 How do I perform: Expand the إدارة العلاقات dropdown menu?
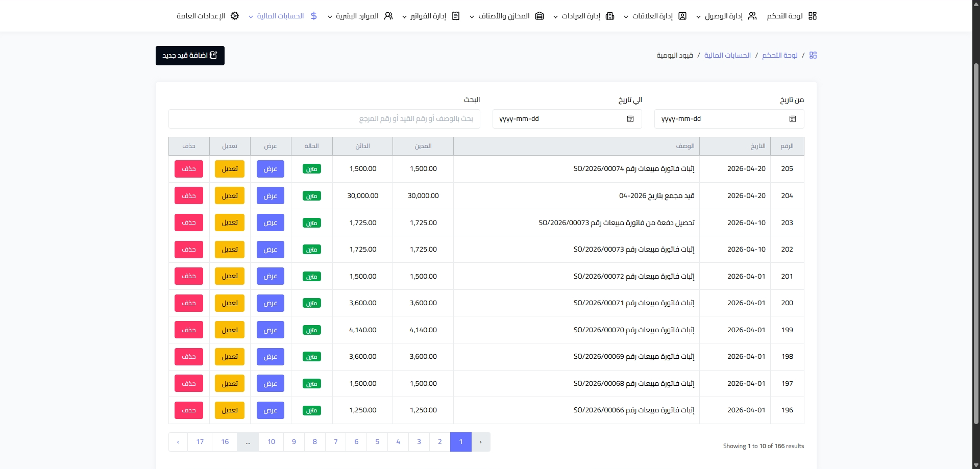626,17
